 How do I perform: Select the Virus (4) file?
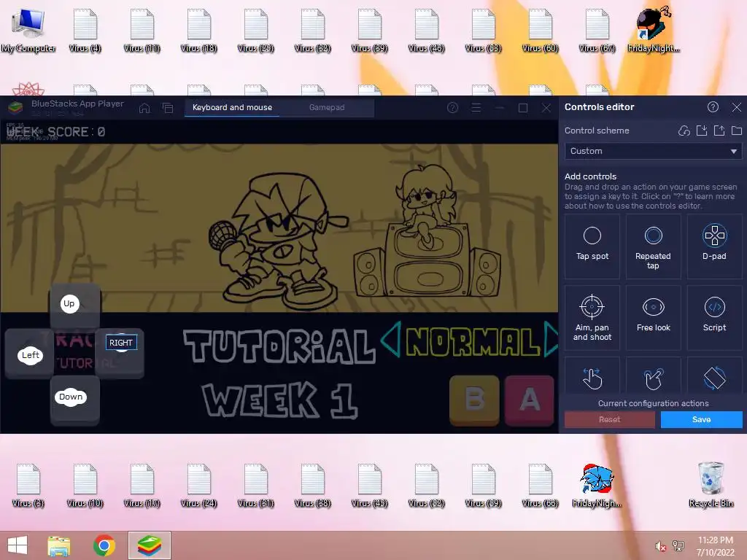pos(85,31)
